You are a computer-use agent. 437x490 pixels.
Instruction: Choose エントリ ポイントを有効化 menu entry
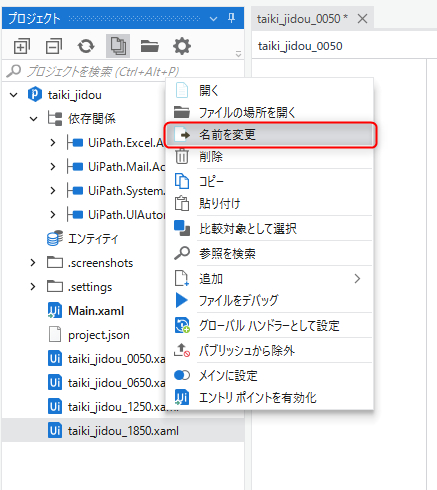[x=269, y=397]
